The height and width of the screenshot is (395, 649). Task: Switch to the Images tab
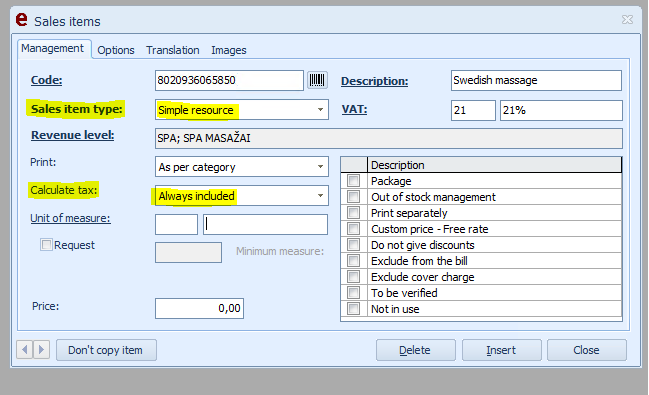pos(229,50)
